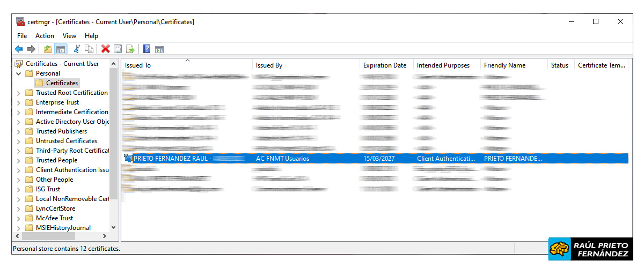This screenshot has height=268, width=644.
Task: Open Properties from the toolbar icon
Action: 118,49
